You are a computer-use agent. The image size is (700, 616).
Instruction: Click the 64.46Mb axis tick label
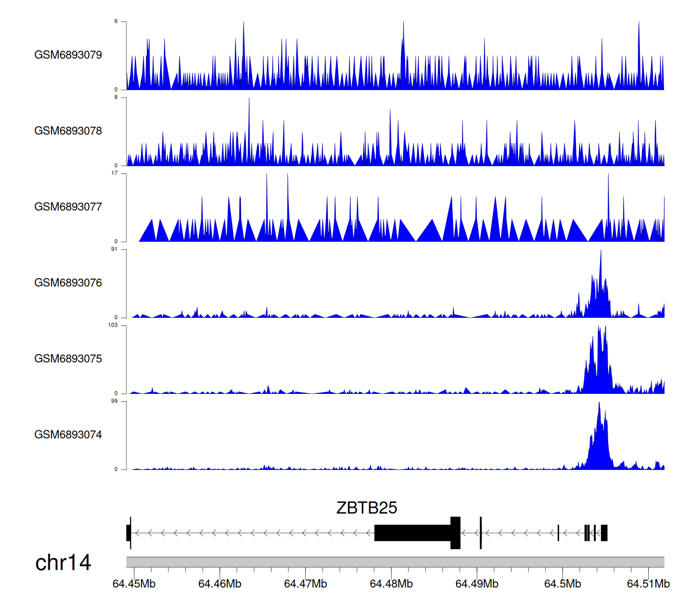tap(220, 584)
